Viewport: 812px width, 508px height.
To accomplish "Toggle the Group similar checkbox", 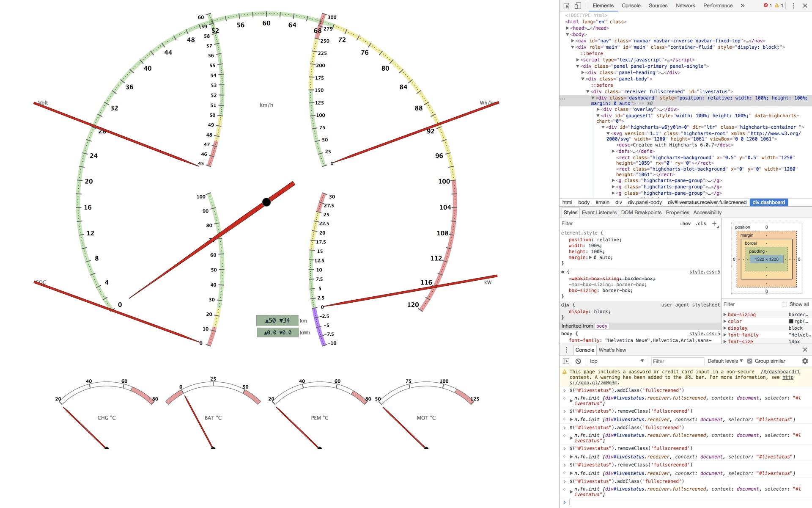I will pyautogui.click(x=750, y=361).
